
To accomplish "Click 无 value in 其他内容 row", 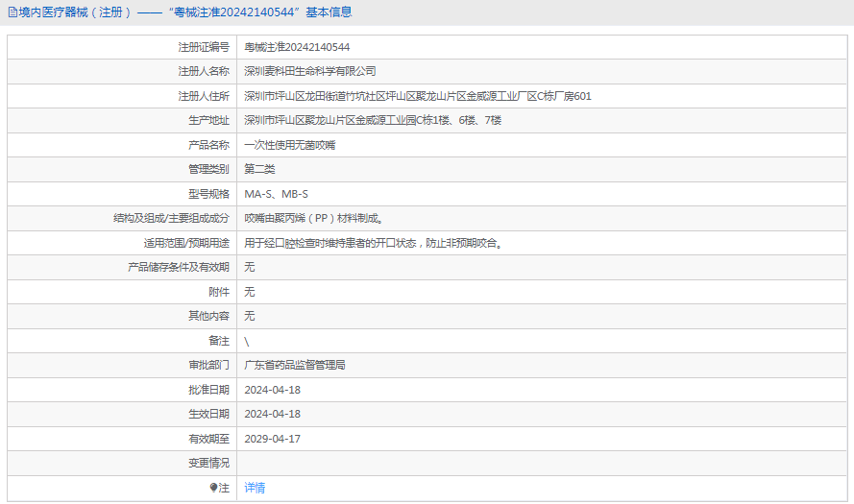I will [250, 316].
